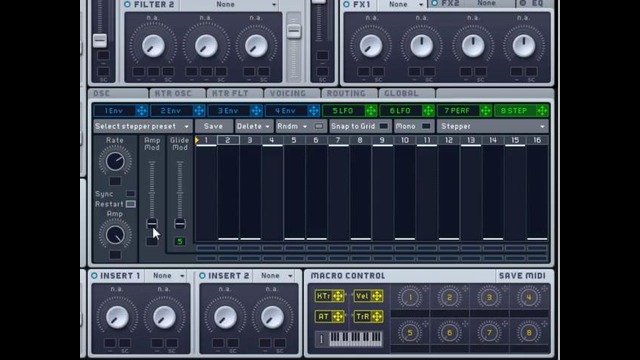This screenshot has width=640, height=360.
Task: Switch to the KTR OSC tab
Action: [x=178, y=93]
